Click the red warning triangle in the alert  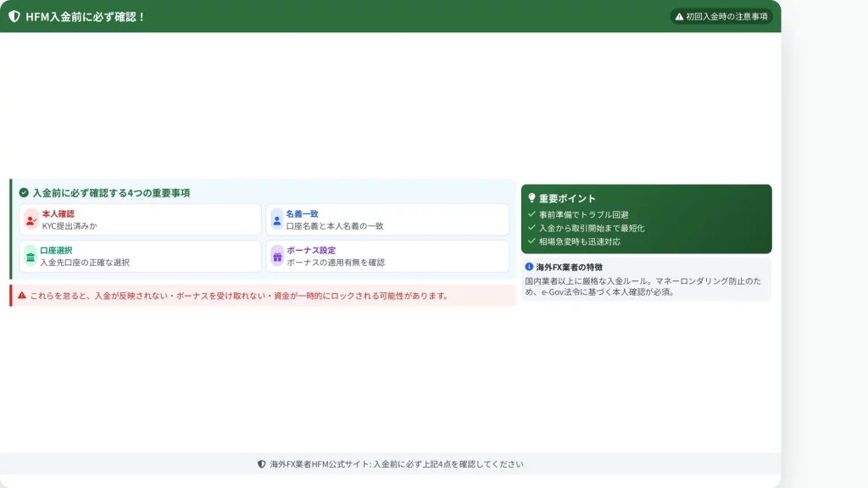point(22,296)
